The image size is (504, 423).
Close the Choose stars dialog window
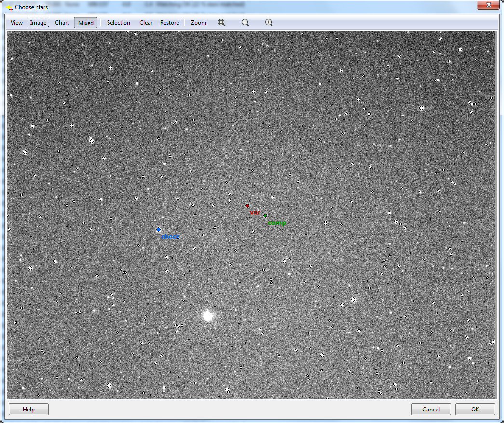point(488,5)
